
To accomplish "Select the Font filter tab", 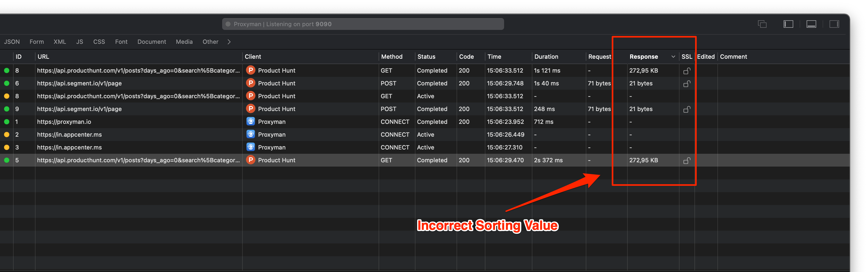I will 121,41.
